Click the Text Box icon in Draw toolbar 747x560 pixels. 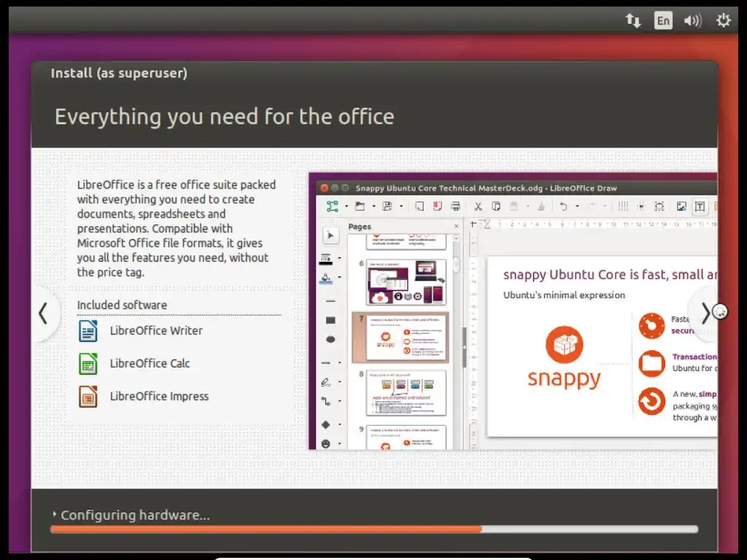(700, 206)
